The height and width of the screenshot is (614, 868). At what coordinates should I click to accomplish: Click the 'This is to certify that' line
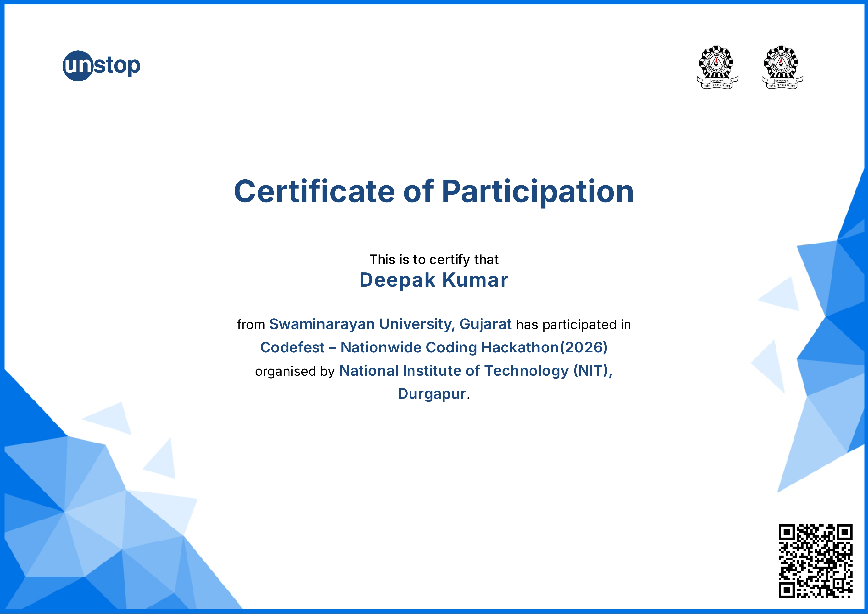tap(434, 260)
